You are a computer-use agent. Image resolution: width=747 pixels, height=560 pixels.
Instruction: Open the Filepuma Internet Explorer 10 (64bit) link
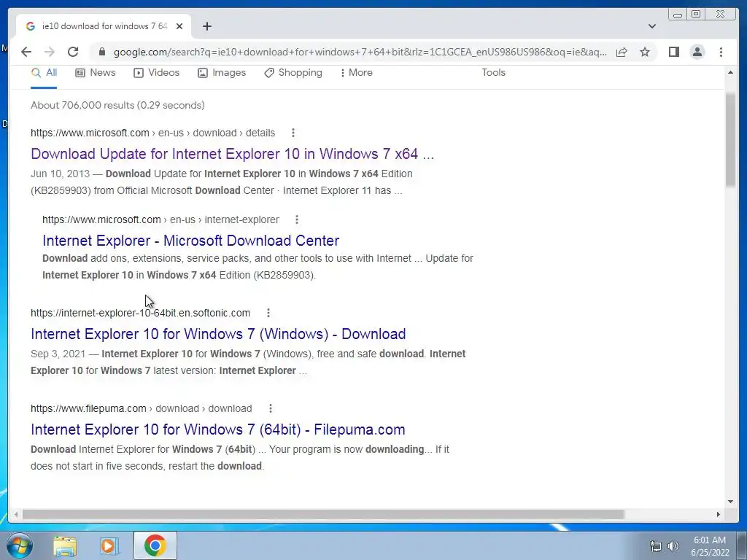point(217,429)
